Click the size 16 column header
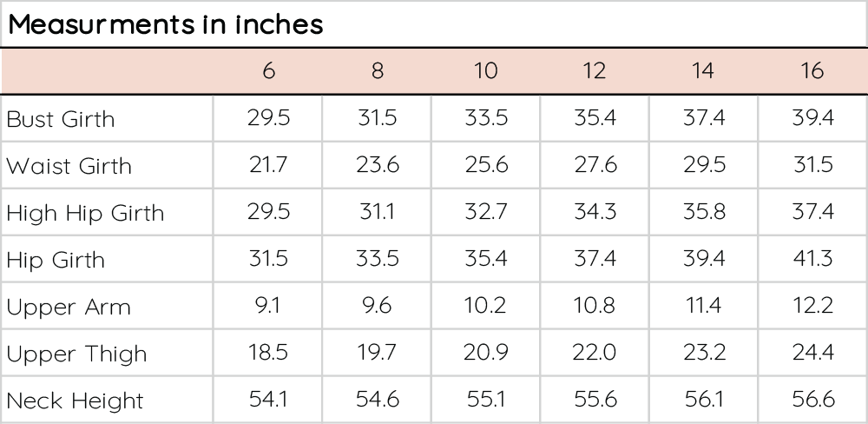This screenshot has width=868, height=424. click(x=812, y=71)
